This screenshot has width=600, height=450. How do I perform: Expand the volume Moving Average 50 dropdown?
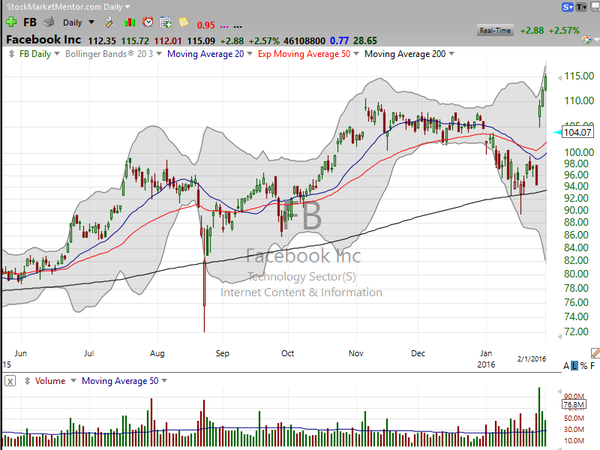click(164, 381)
